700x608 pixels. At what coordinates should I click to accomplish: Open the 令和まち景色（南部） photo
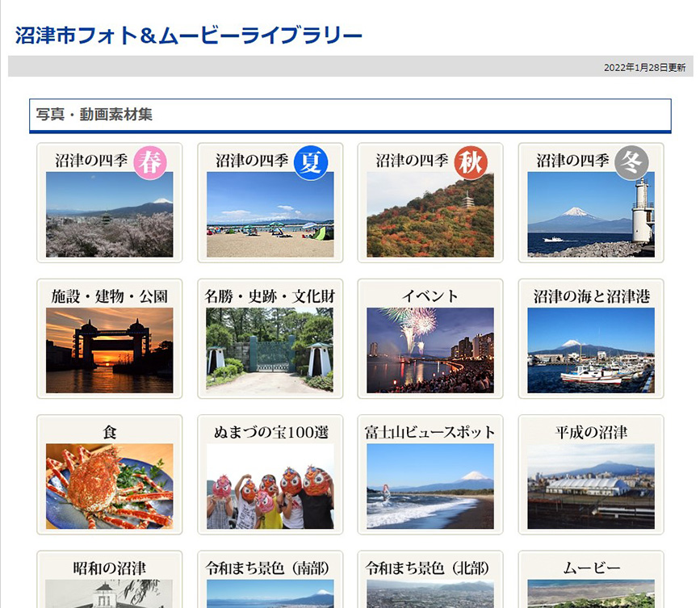(270, 593)
